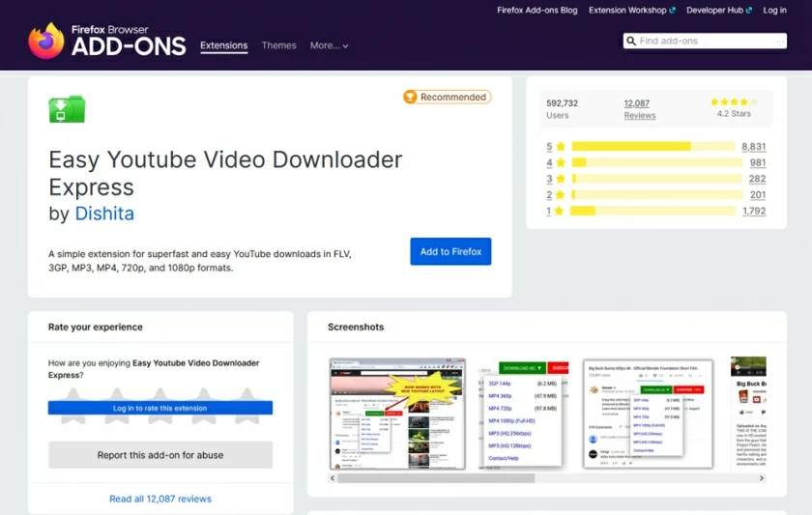Click the 981 four-star count
The width and height of the screenshot is (812, 515).
[758, 162]
